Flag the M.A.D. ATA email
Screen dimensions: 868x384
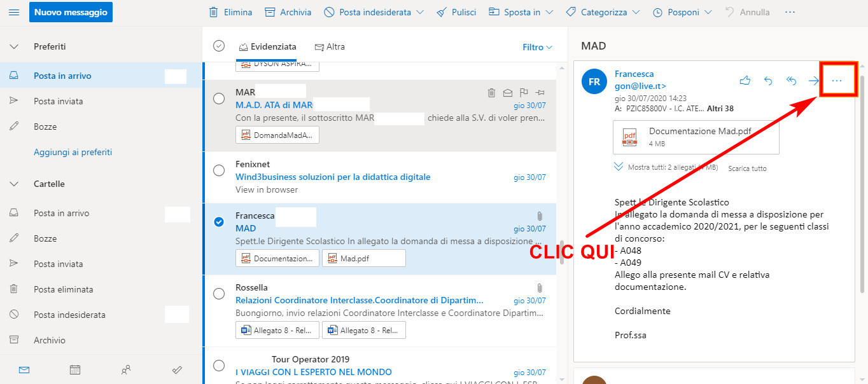point(523,93)
